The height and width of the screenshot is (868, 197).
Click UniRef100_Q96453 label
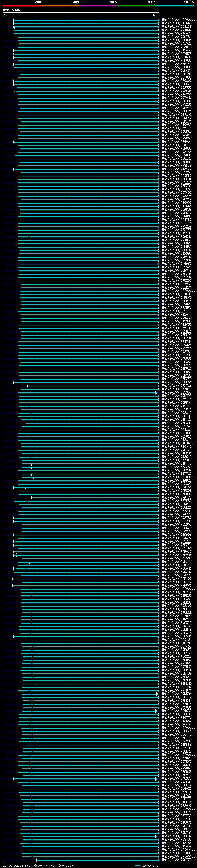(177, 724)
